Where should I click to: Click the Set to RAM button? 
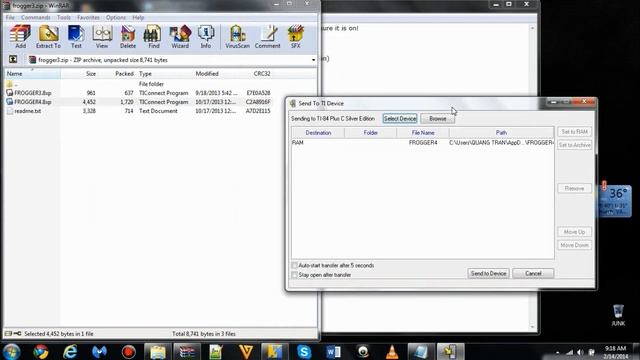pos(574,132)
